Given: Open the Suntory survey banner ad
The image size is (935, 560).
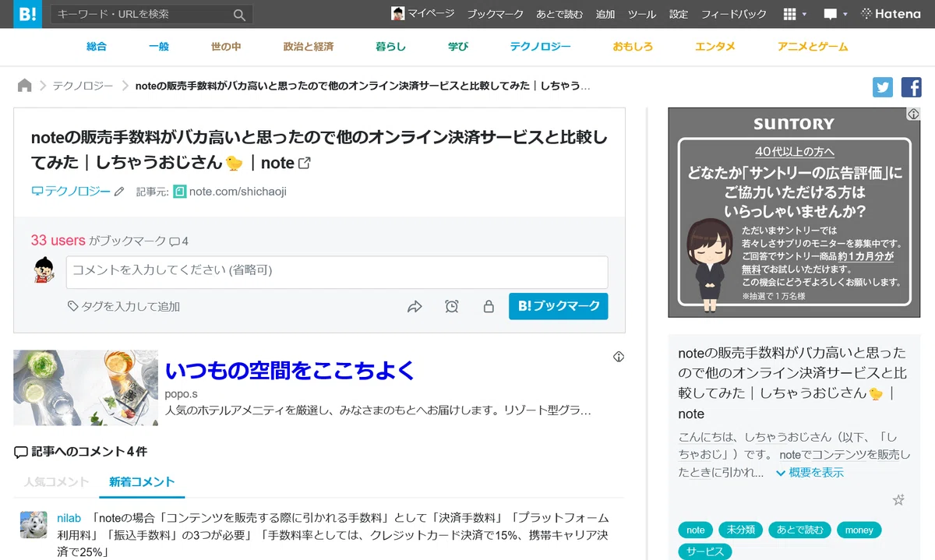Looking at the screenshot, I should [794, 213].
